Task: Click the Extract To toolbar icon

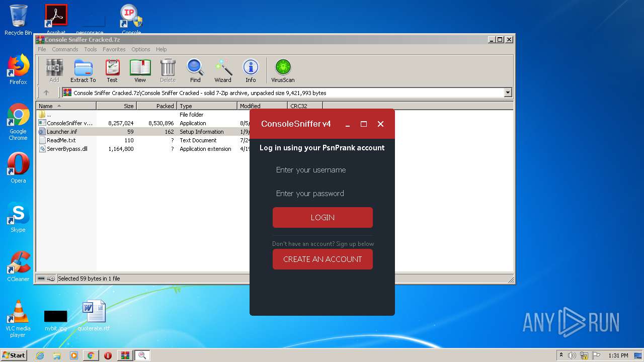Action: click(x=83, y=70)
